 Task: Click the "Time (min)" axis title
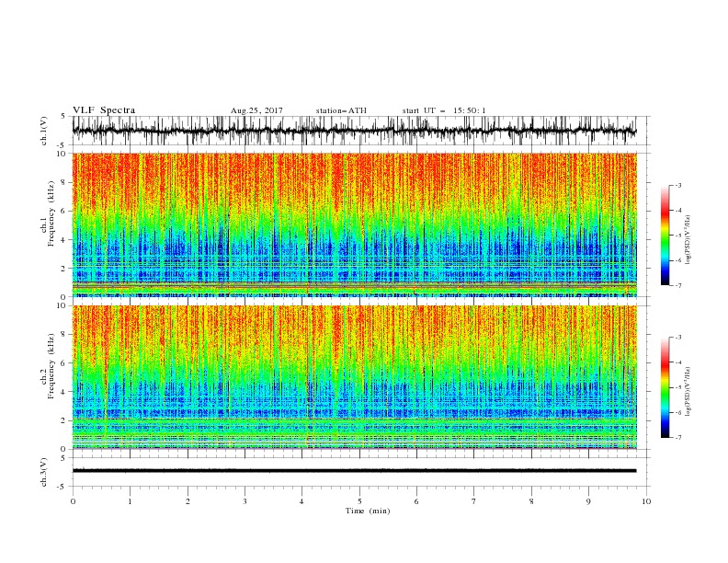(368, 511)
